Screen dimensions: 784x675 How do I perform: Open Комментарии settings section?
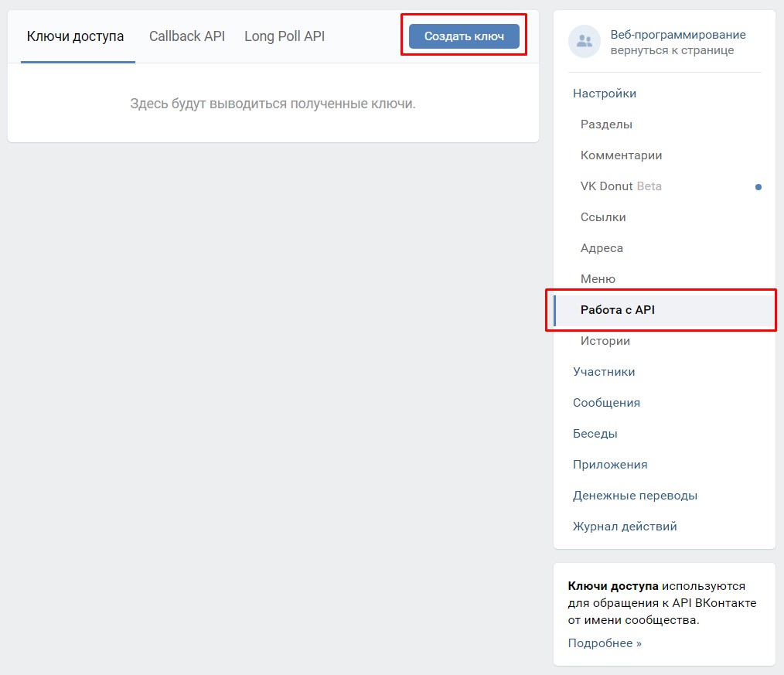pyautogui.click(x=621, y=155)
